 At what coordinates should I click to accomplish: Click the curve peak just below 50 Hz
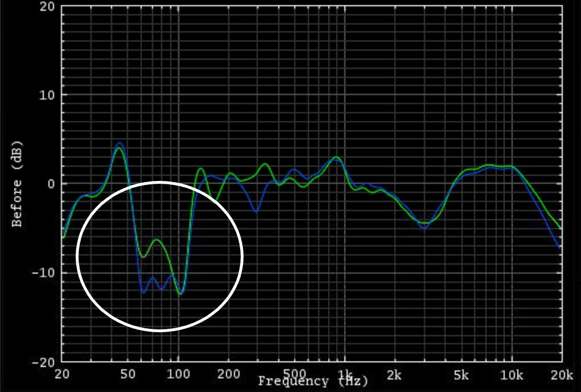(x=120, y=144)
